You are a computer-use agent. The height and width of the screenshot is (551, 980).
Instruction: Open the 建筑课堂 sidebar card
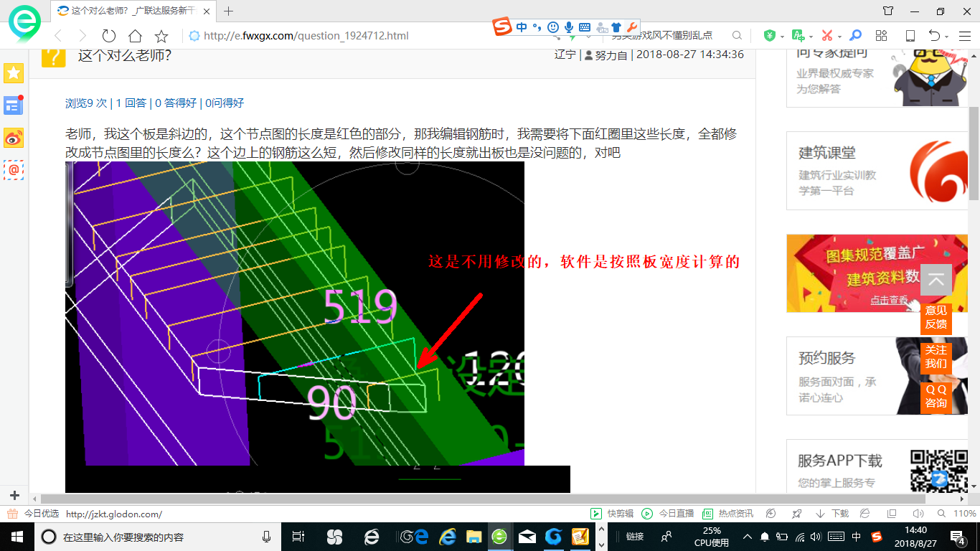point(878,171)
